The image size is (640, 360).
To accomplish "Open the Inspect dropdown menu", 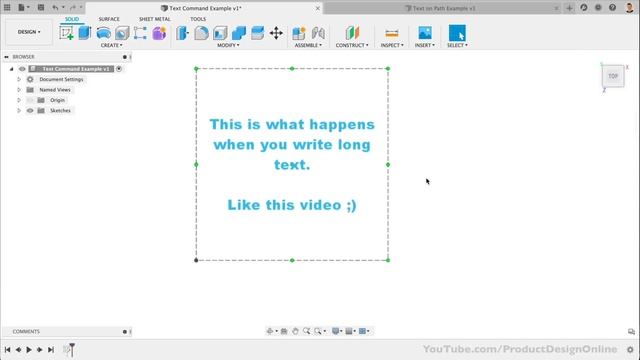I will [x=392, y=45].
